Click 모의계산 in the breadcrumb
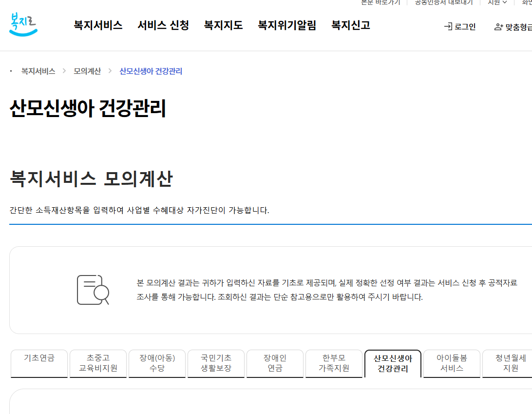 87,71
